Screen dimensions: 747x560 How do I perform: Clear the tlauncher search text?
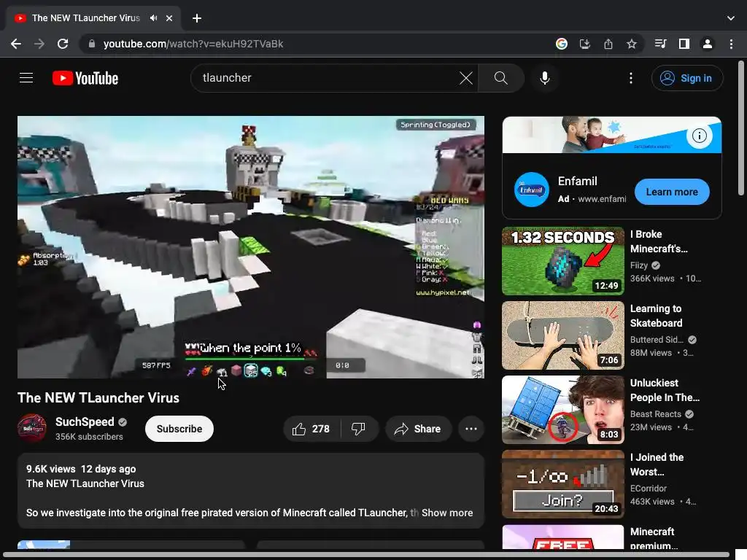pyautogui.click(x=466, y=78)
